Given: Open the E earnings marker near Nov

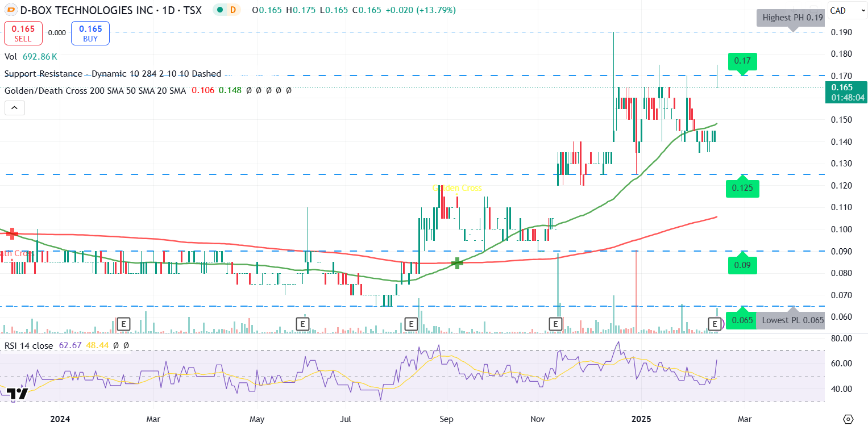Looking at the screenshot, I should click(x=555, y=324).
